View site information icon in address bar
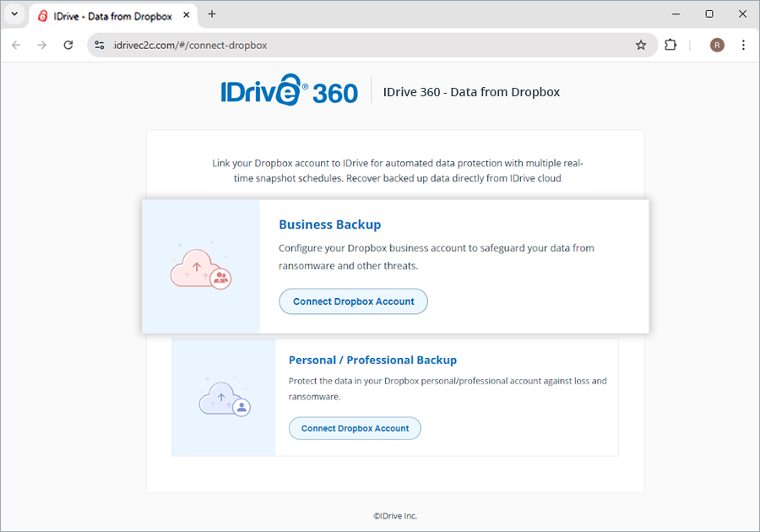Screen dimensions: 760x532 tap(100, 45)
